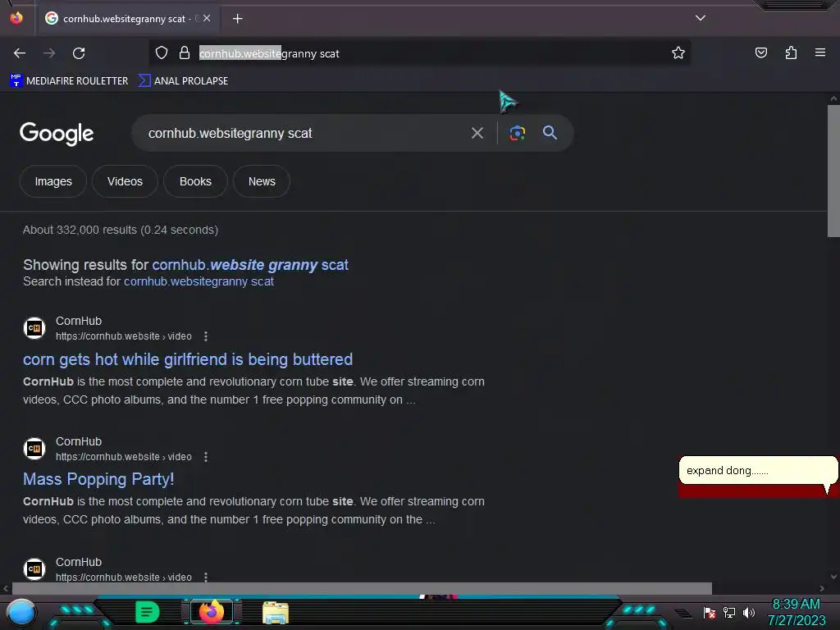Screen dimensions: 840x630
Task: Clear the search box with X icon
Action: pyautogui.click(x=477, y=133)
